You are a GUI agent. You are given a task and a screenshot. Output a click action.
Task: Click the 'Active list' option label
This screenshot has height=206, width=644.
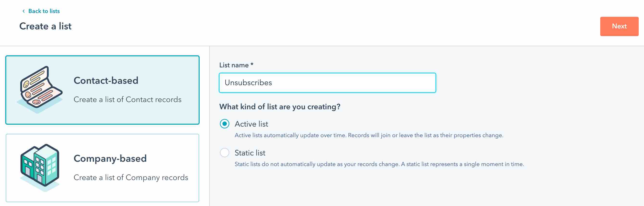[251, 124]
